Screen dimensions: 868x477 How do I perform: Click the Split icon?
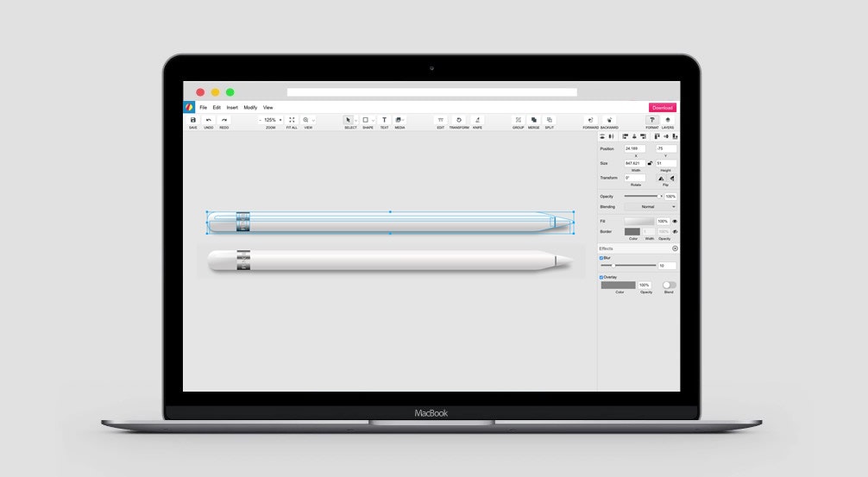coord(549,120)
